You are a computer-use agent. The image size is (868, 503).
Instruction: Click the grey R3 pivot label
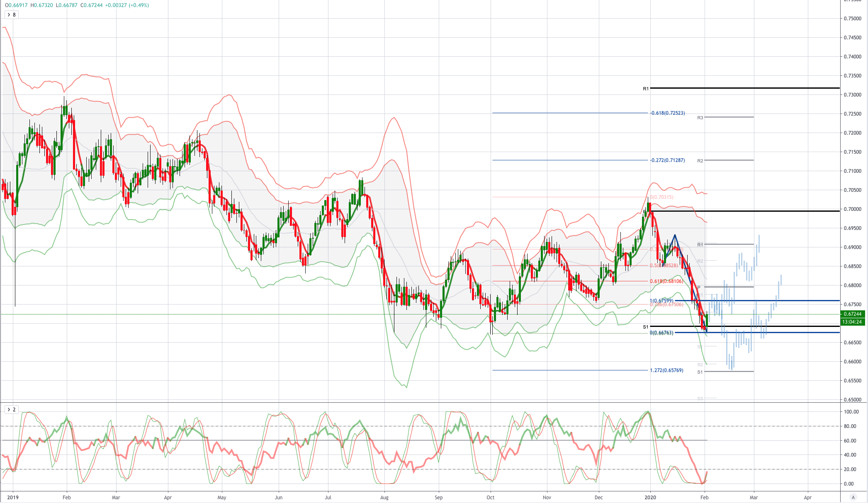pos(700,118)
